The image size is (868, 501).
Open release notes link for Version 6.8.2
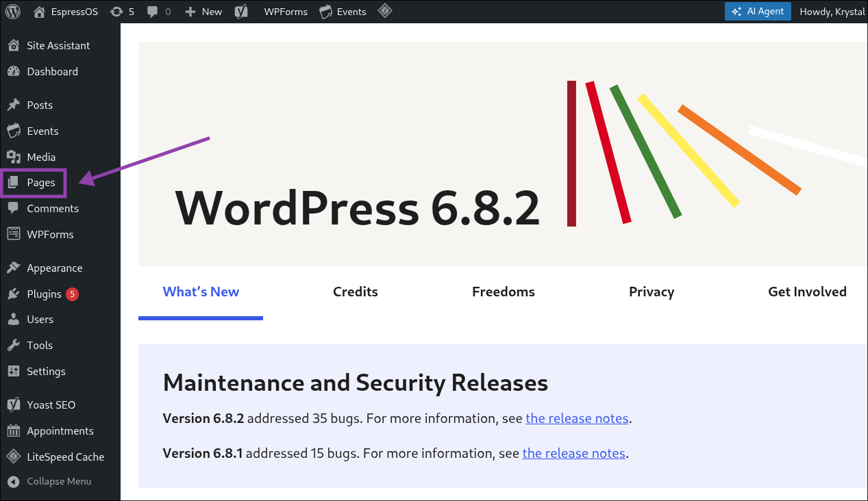tap(577, 418)
